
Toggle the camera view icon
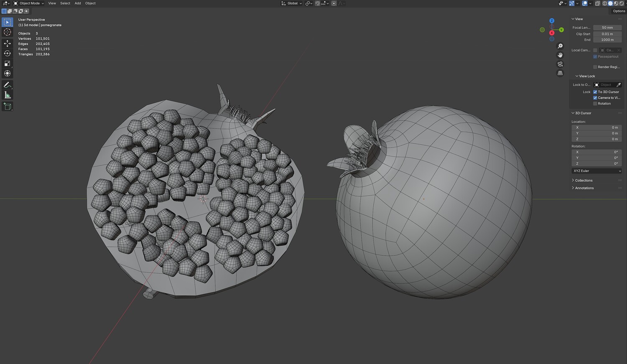tap(560, 64)
